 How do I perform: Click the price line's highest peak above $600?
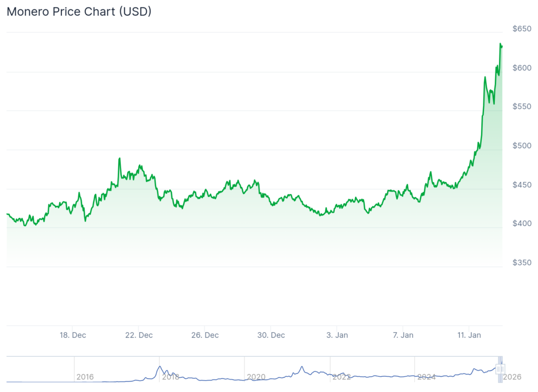(500, 44)
